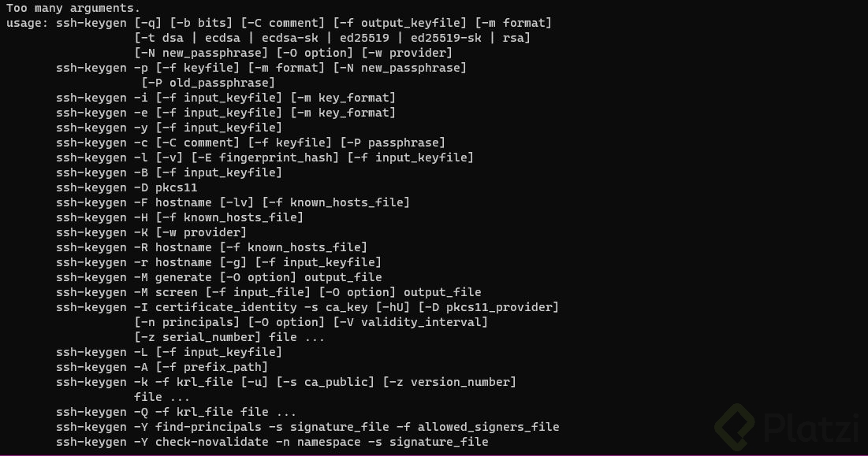This screenshot has width=868, height=456.
Task: Click the 'certificate_identity' text
Action: [225, 307]
